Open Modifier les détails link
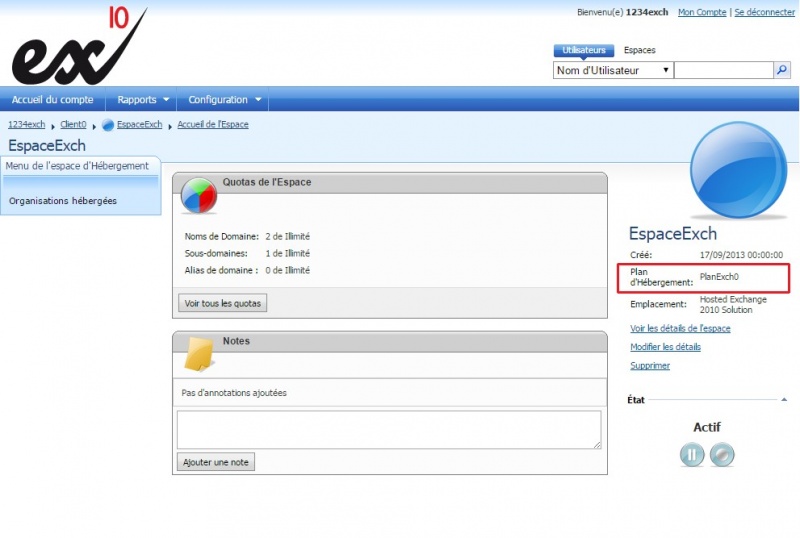 pyautogui.click(x=665, y=347)
